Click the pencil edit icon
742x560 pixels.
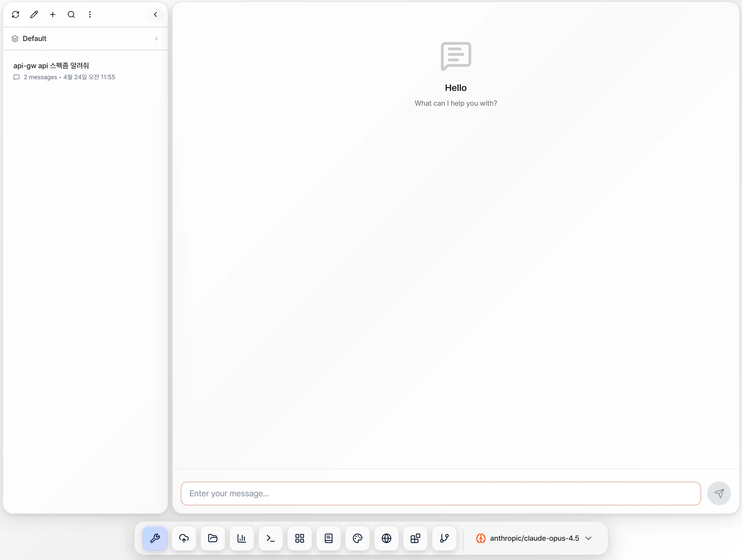pos(34,14)
